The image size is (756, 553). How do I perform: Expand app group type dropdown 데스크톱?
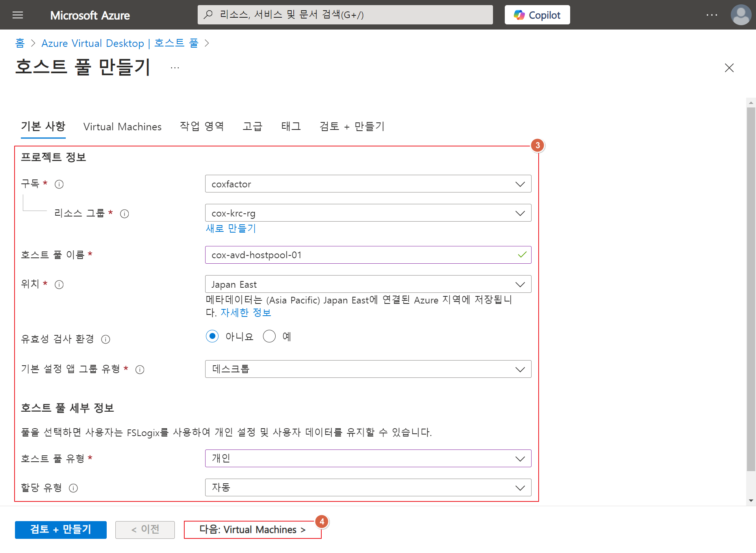pyautogui.click(x=368, y=369)
